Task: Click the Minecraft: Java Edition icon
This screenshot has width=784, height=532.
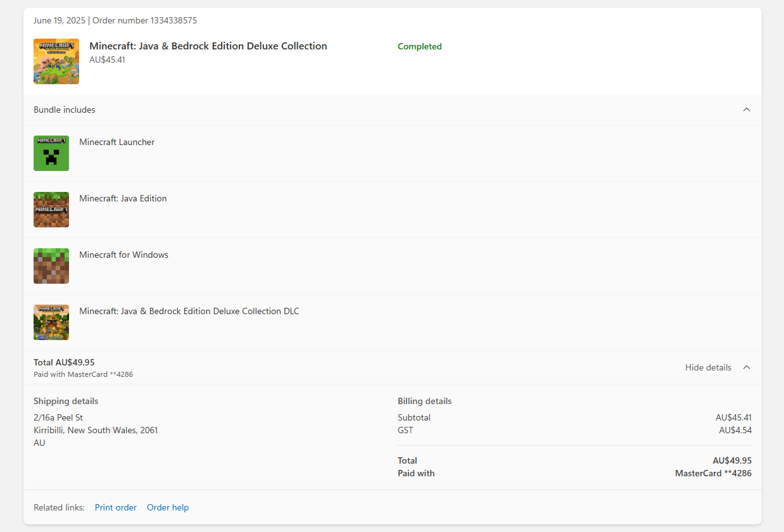Action: pos(51,210)
